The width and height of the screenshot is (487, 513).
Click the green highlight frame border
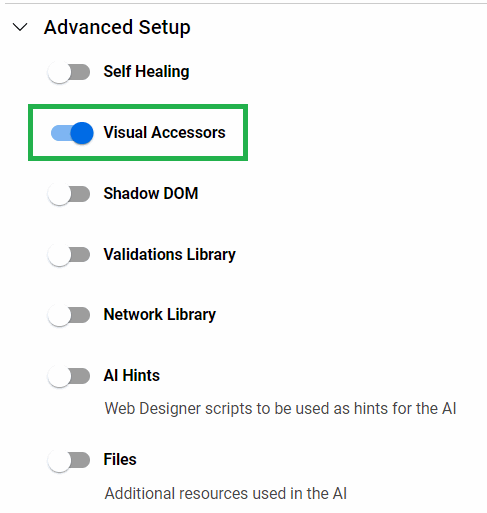click(x=138, y=106)
